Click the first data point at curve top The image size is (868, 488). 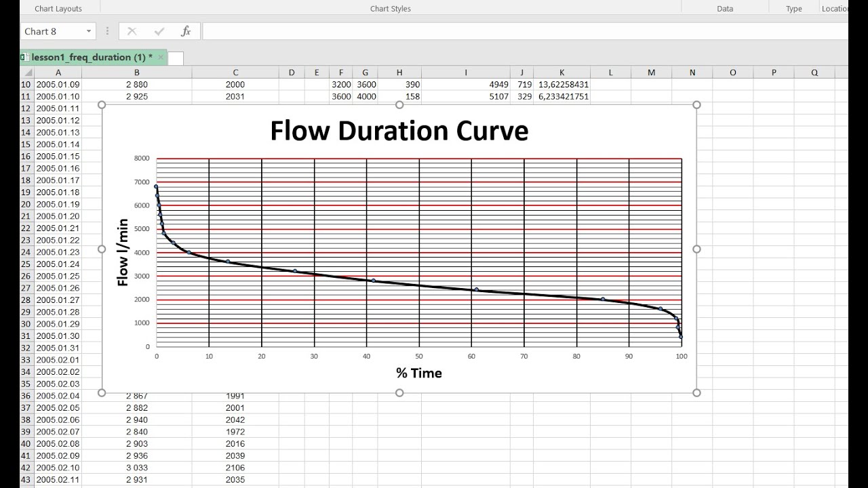click(156, 186)
